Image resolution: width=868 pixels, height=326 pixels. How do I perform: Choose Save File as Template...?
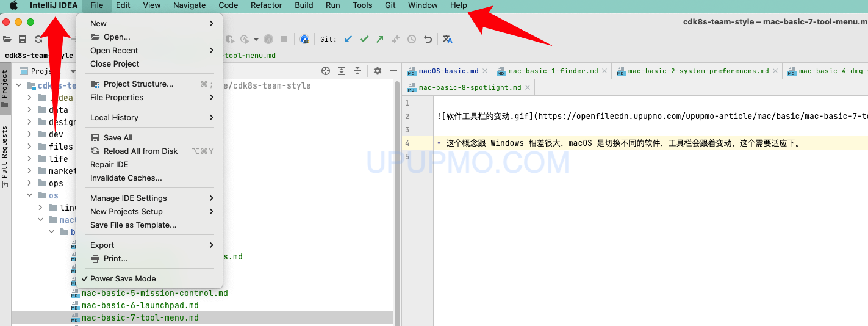(x=149, y=225)
